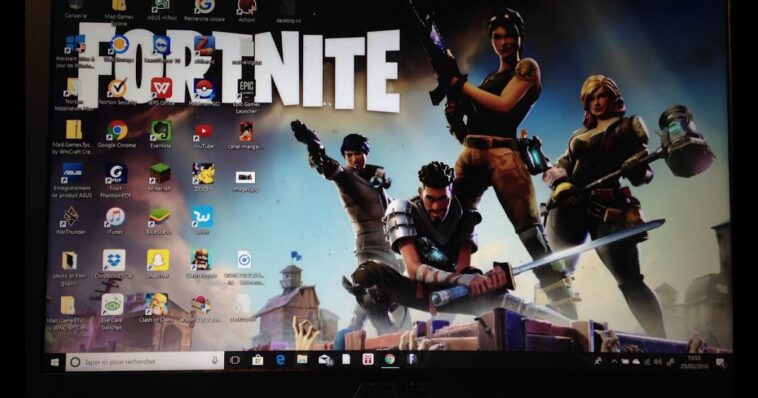Open Task View from the taskbar

[235, 361]
